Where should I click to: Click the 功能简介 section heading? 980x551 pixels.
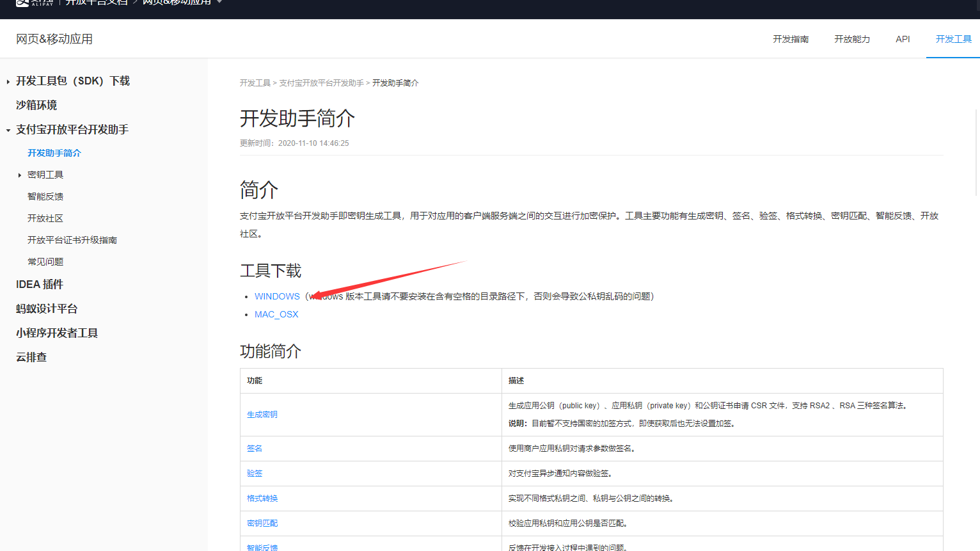pyautogui.click(x=271, y=351)
